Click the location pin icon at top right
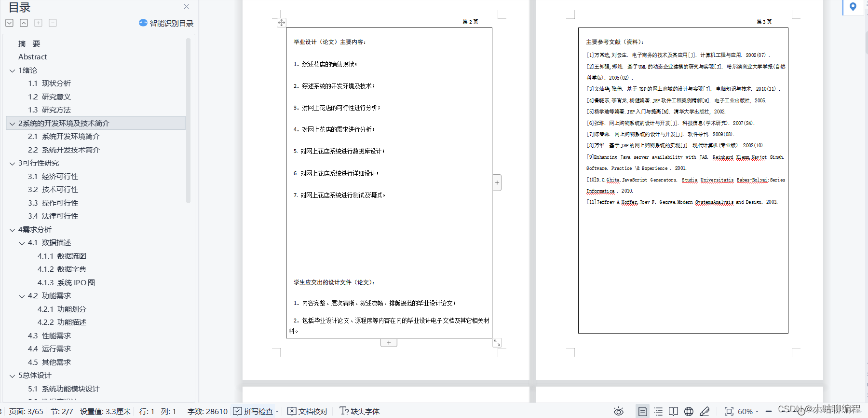Screen dimensions: 868x418 [853, 7]
